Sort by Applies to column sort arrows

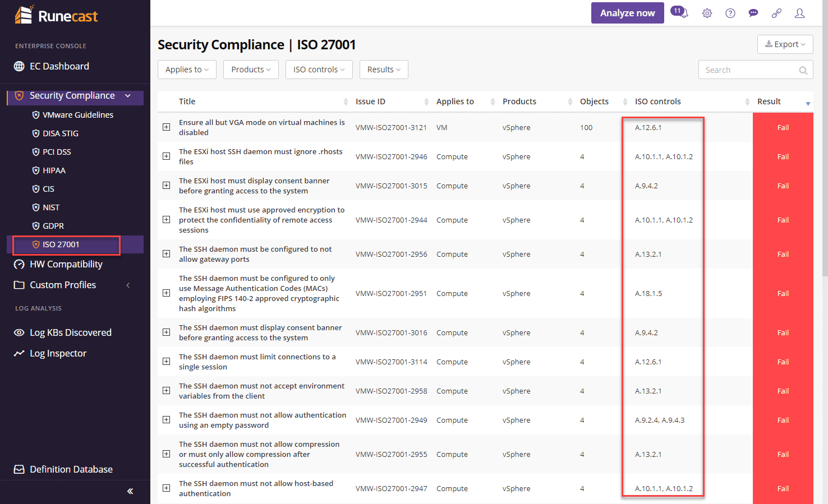click(493, 101)
